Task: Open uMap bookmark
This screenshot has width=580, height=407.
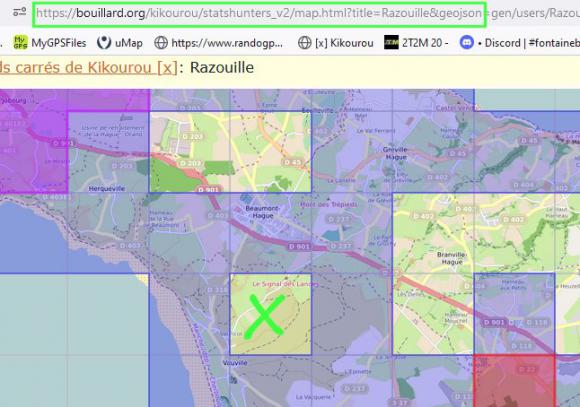Action: point(120,43)
